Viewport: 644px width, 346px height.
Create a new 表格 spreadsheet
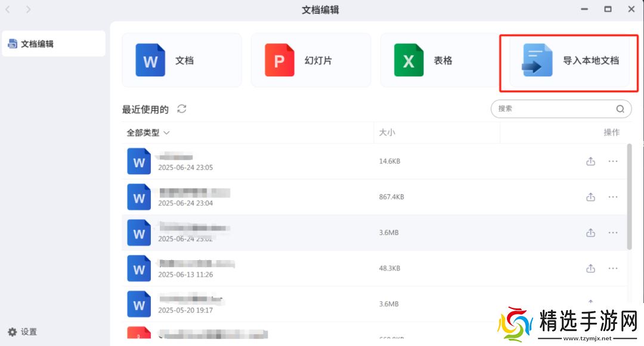439,60
